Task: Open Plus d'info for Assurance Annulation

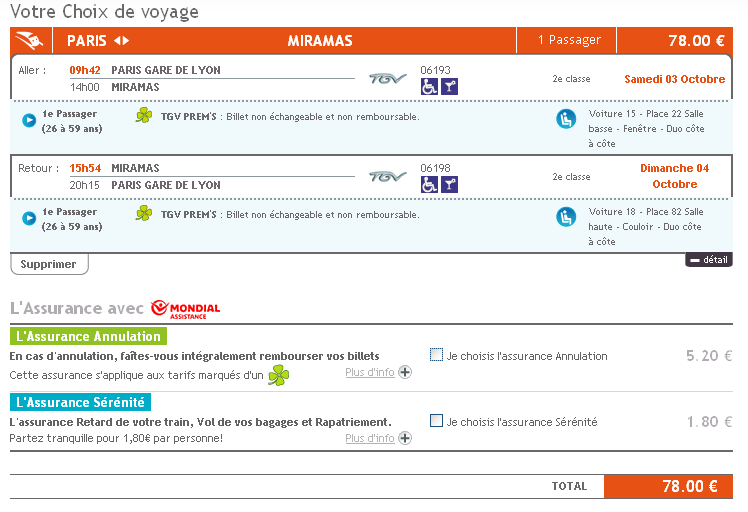Action: (378, 372)
